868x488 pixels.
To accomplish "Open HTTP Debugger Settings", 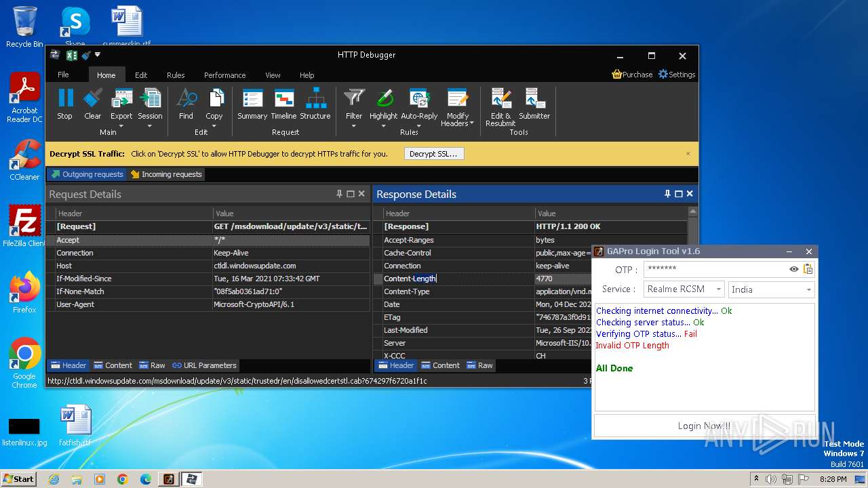I will click(x=677, y=75).
